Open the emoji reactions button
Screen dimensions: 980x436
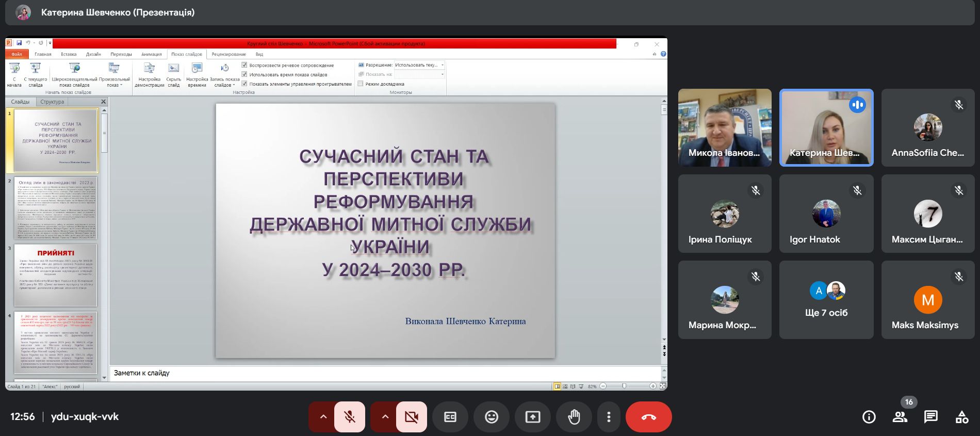coord(492,417)
